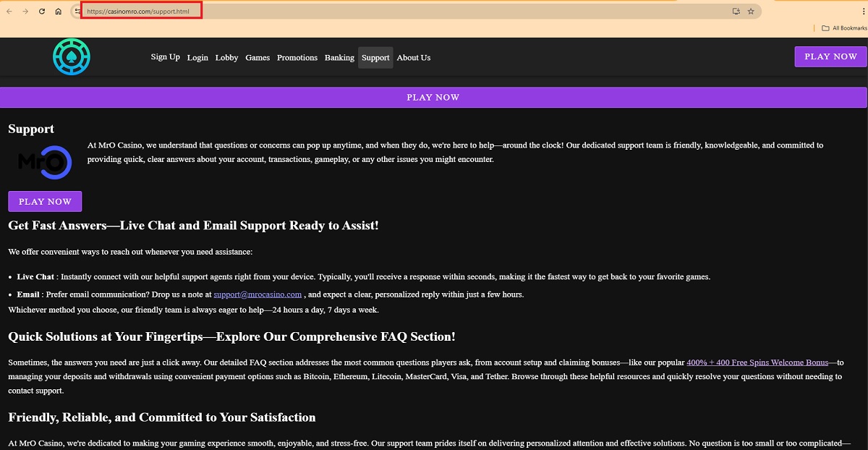This screenshot has height=450, width=868.
Task: Open the About Us page
Action: pos(414,58)
